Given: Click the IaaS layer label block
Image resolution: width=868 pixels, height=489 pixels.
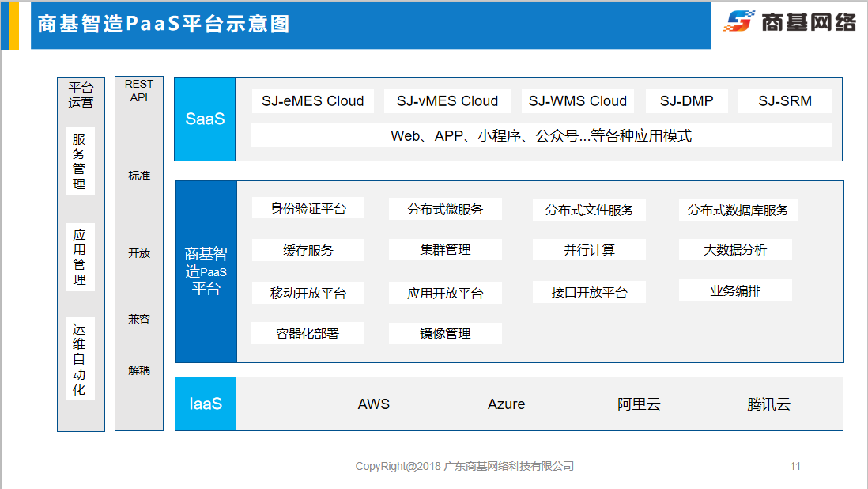Looking at the screenshot, I should [206, 404].
